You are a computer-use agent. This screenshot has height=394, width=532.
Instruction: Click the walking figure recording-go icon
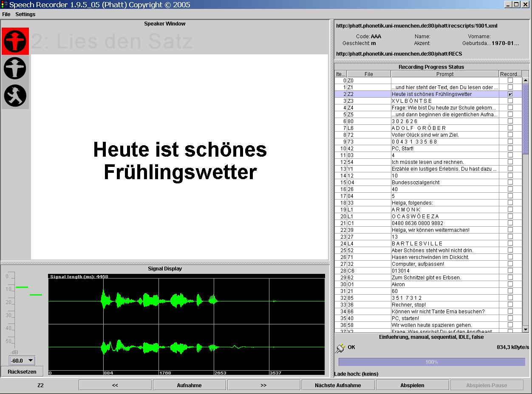(15, 96)
